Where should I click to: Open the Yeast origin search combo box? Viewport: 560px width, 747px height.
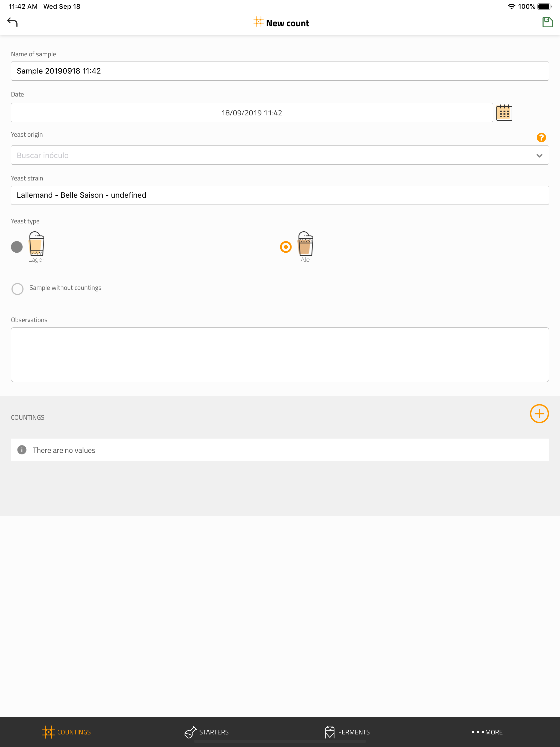(x=280, y=155)
